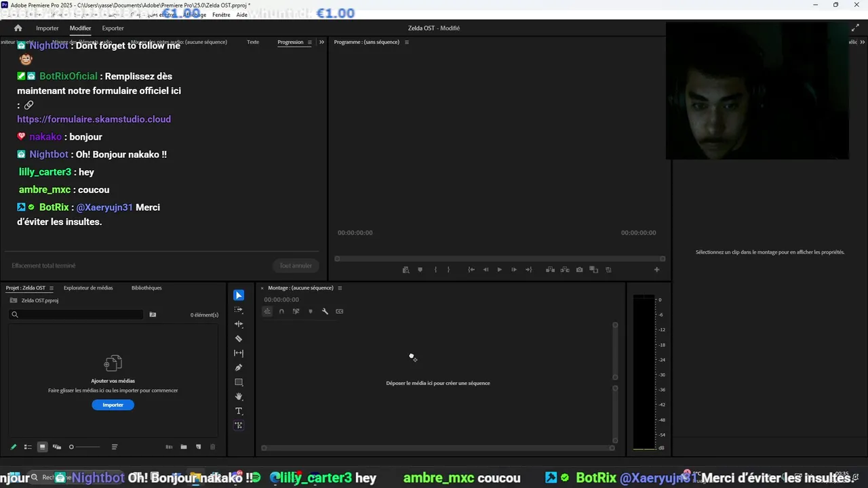The width and height of the screenshot is (868, 488).
Task: Click the New Bin folder icon
Action: pos(184,447)
